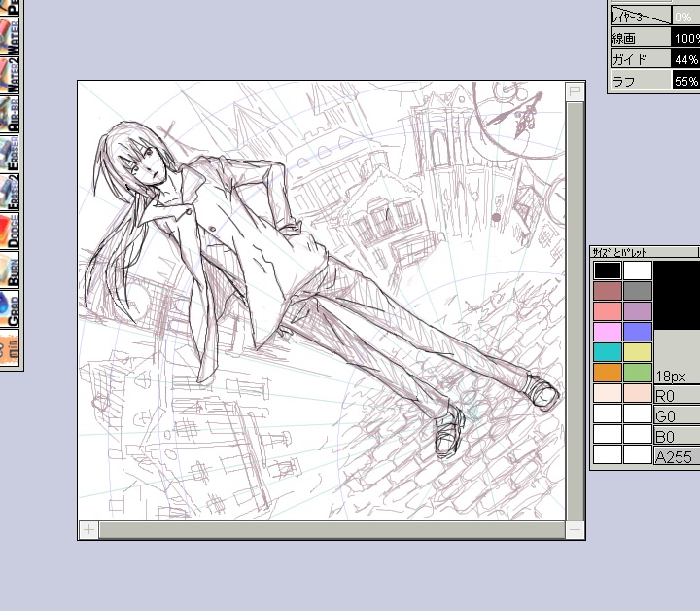700x611 pixels.
Task: Adjust ガイド layer 44% opacity
Action: click(x=685, y=59)
